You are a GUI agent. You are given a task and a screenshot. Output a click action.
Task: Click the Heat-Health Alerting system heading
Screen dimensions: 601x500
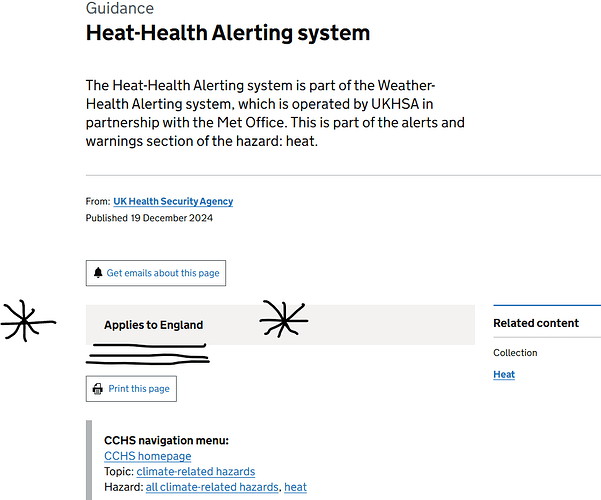point(228,33)
